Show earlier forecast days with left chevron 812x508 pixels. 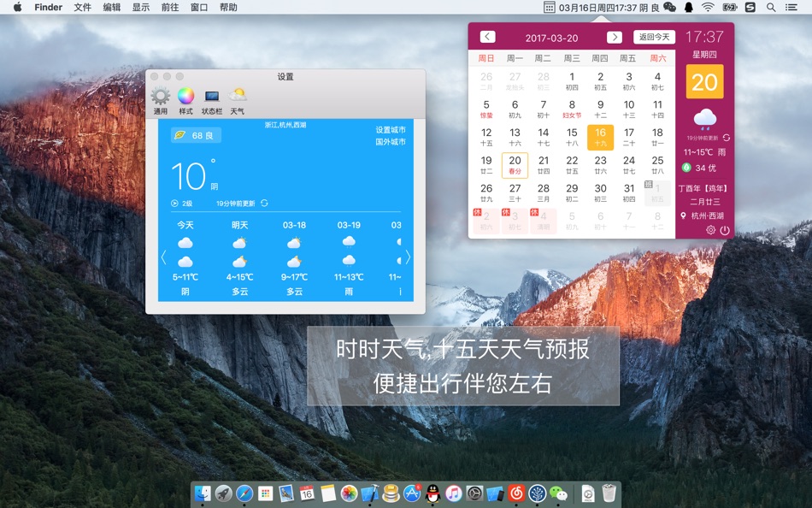coord(163,257)
